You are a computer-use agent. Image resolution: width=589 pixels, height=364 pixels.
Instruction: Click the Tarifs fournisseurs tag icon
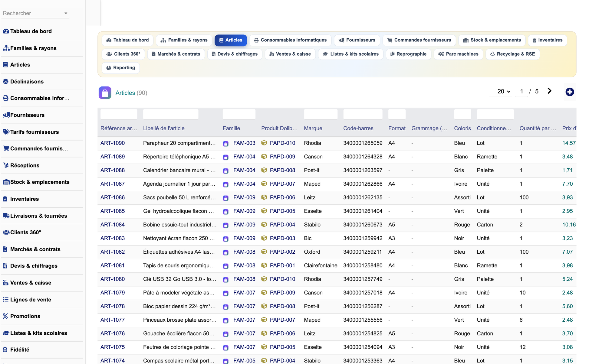click(6, 132)
